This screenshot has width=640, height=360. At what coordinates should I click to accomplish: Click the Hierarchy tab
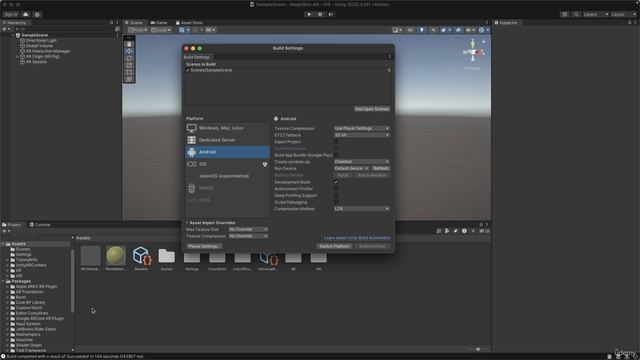pos(14,23)
